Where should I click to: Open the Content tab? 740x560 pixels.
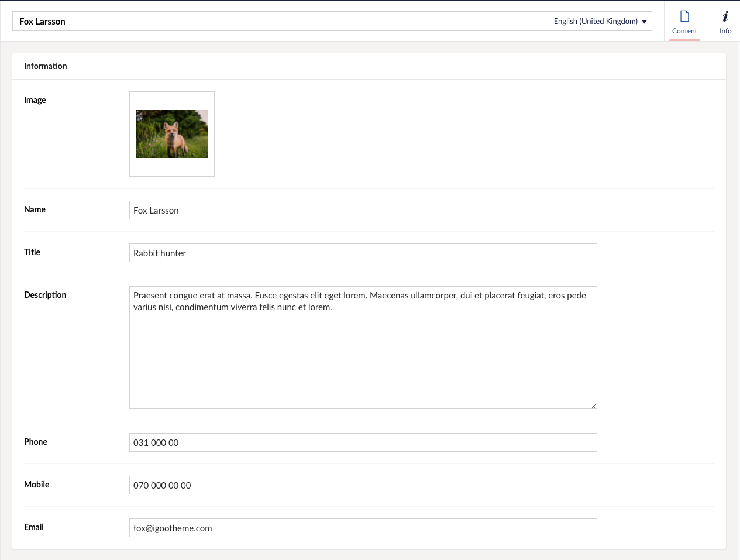(x=684, y=22)
